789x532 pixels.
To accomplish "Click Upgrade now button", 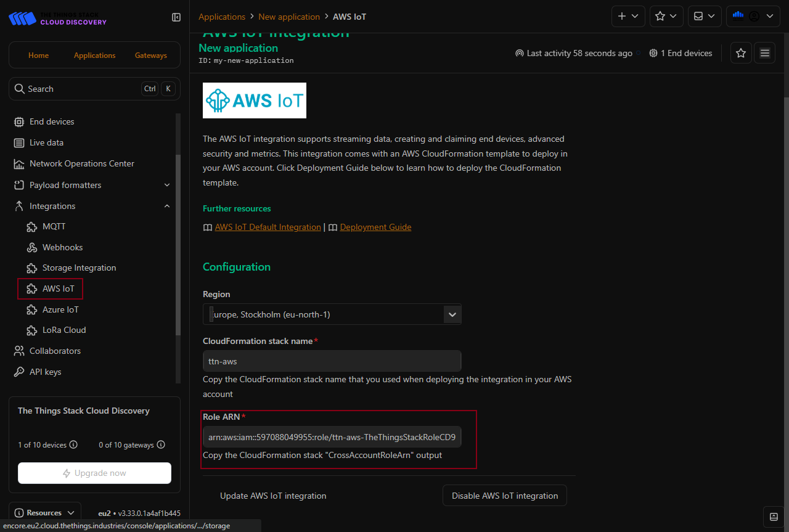I will pyautogui.click(x=94, y=473).
